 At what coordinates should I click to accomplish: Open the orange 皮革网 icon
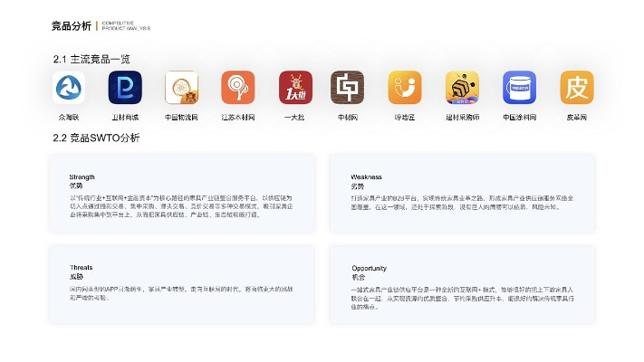click(576, 88)
